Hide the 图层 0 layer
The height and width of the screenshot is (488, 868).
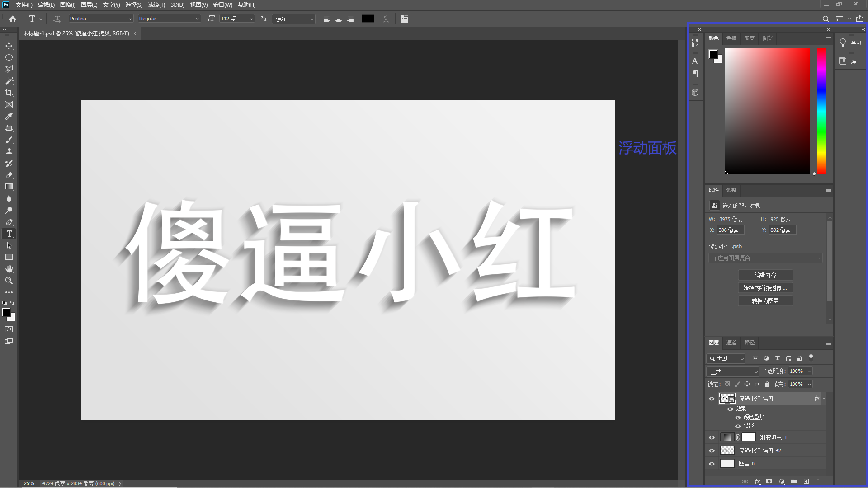712,463
